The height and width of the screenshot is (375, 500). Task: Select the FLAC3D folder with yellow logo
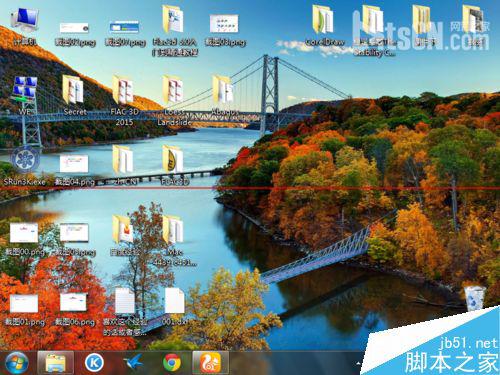174,165
